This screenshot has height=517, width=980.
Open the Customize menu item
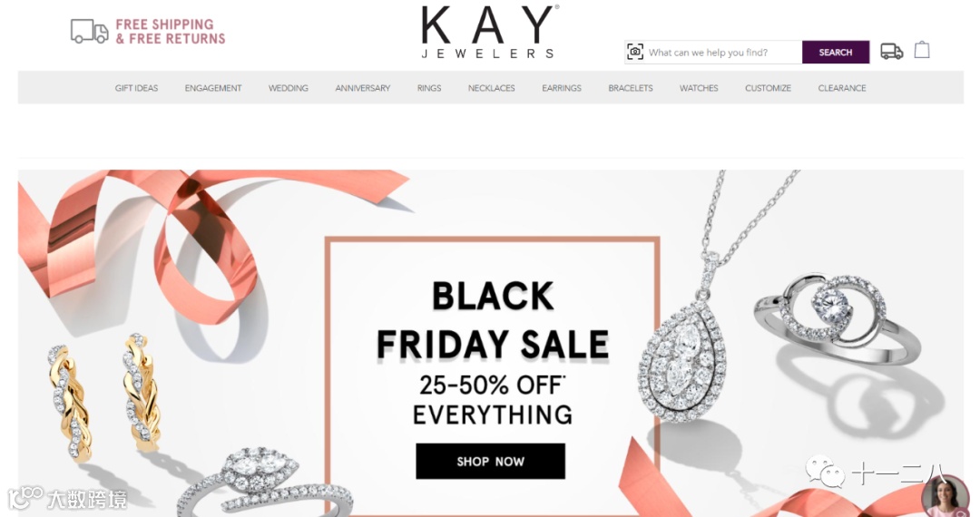tap(769, 88)
